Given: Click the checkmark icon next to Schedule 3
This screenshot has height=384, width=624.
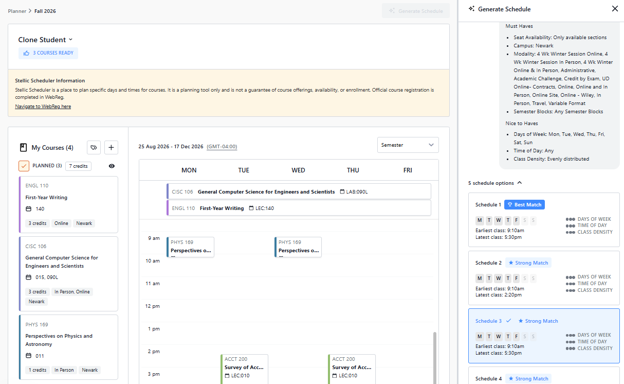Looking at the screenshot, I should point(509,321).
